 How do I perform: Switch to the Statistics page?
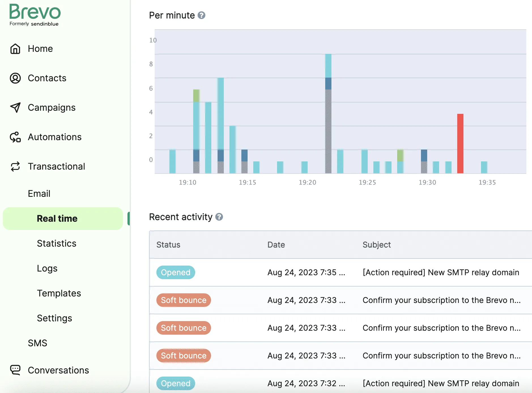click(56, 244)
